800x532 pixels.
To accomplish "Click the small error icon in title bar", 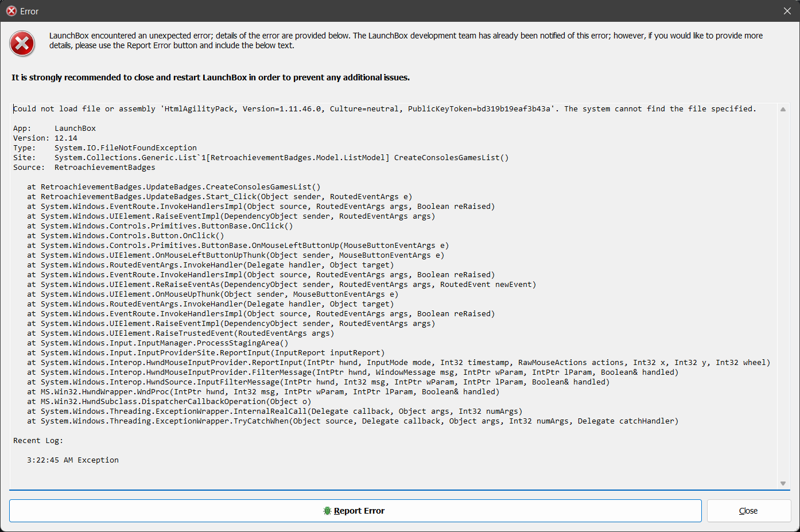I will [x=11, y=11].
